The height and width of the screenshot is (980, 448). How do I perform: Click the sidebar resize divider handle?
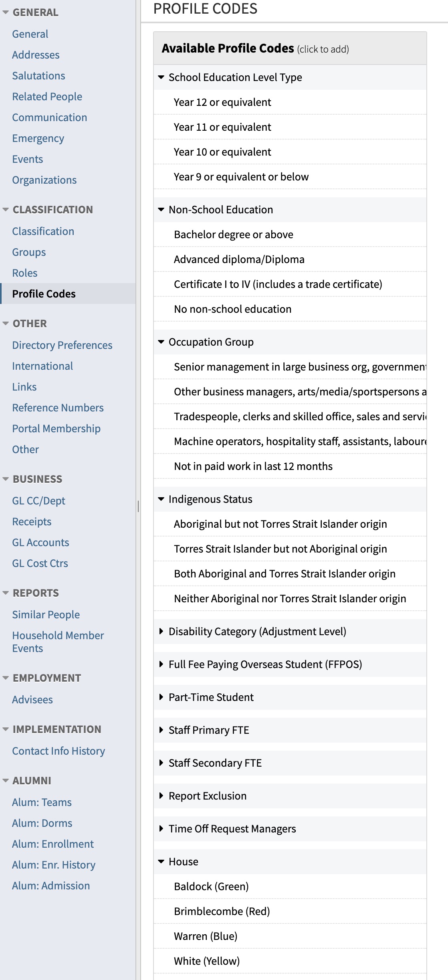(x=138, y=506)
